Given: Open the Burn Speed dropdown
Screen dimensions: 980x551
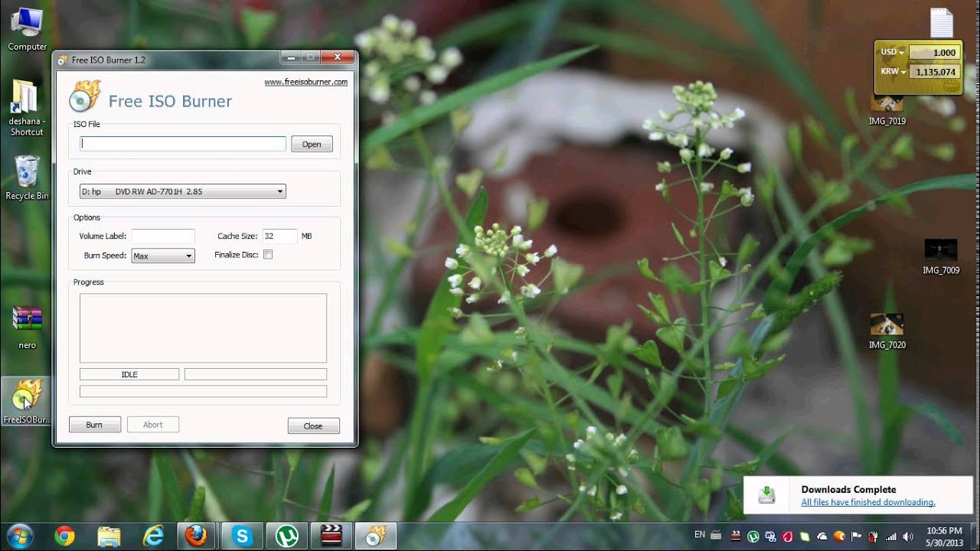Looking at the screenshot, I should (163, 256).
